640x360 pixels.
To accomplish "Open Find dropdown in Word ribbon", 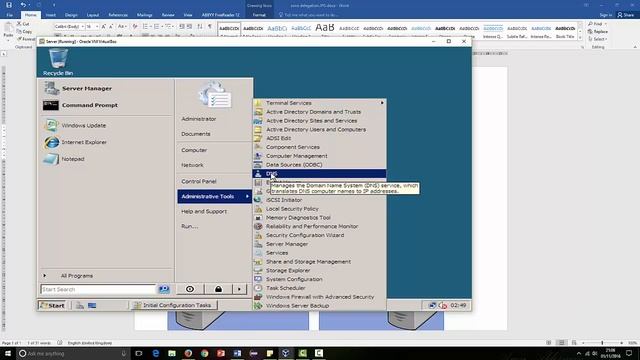I will pos(606,24).
